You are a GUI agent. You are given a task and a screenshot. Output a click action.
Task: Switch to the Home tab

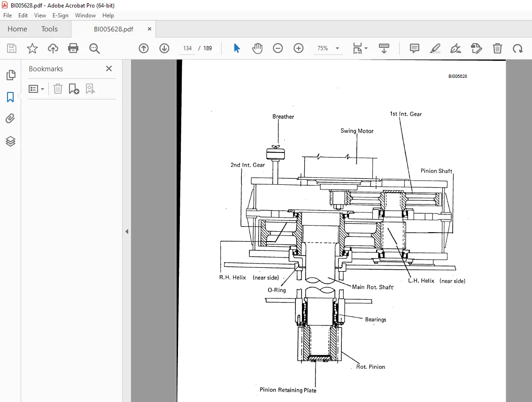point(17,29)
